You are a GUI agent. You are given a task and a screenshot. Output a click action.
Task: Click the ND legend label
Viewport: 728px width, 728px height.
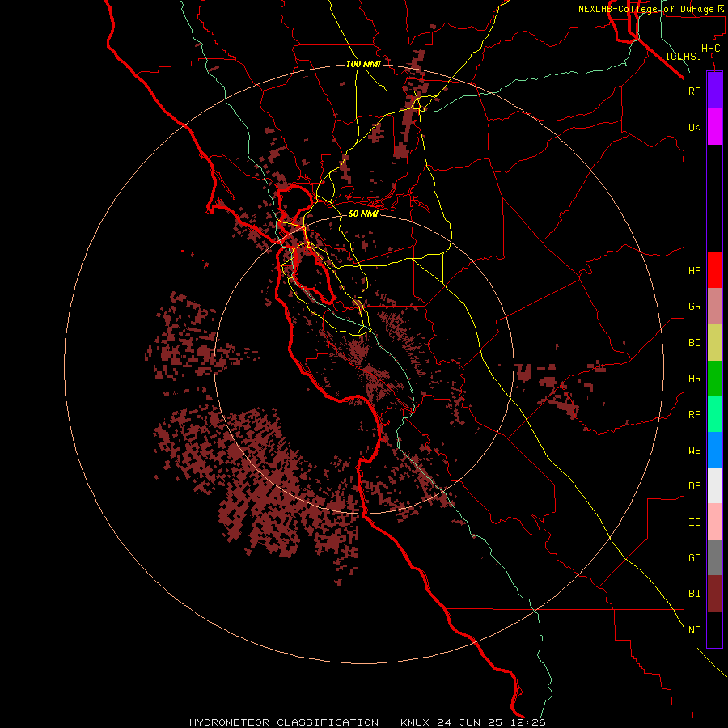[x=694, y=630]
